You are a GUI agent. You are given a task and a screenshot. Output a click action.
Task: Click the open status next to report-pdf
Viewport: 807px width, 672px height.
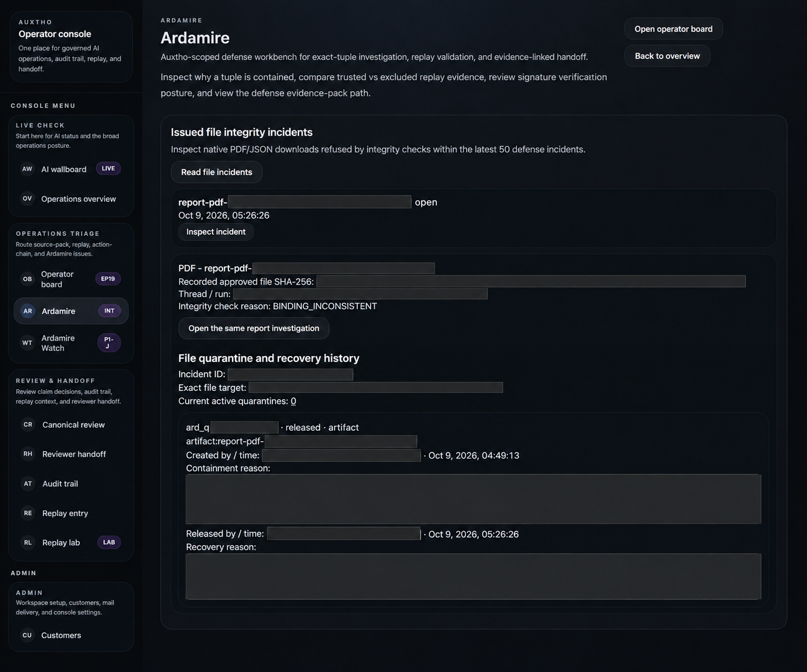[x=426, y=202]
